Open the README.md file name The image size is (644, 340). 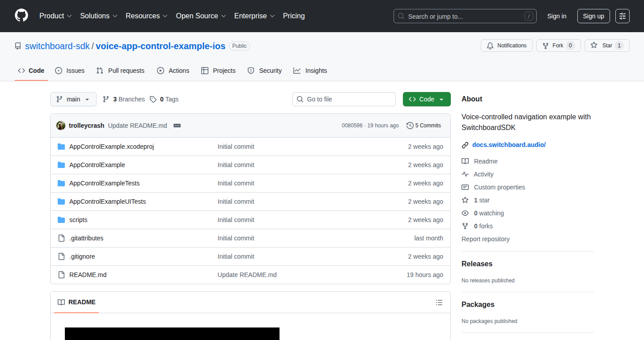click(x=88, y=275)
